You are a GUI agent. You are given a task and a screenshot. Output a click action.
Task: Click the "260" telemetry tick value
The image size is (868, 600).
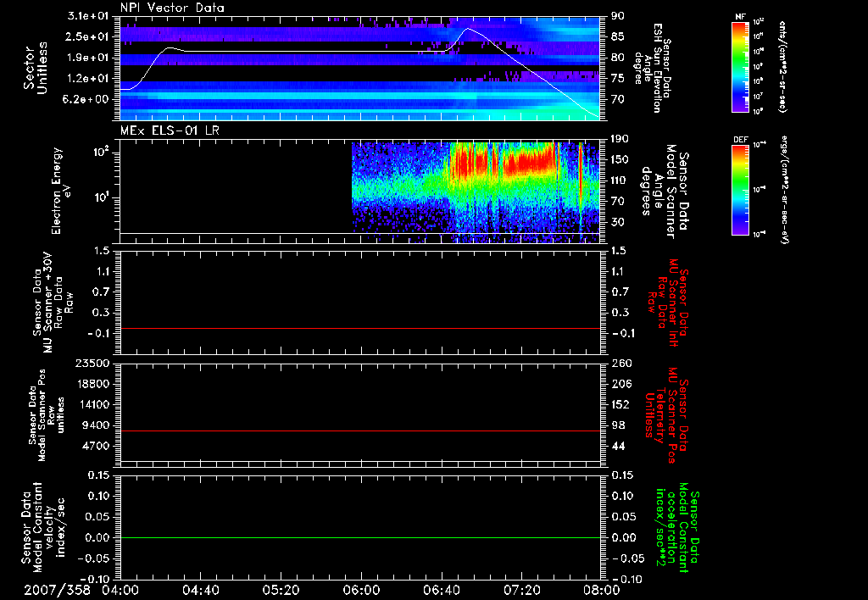coord(620,363)
